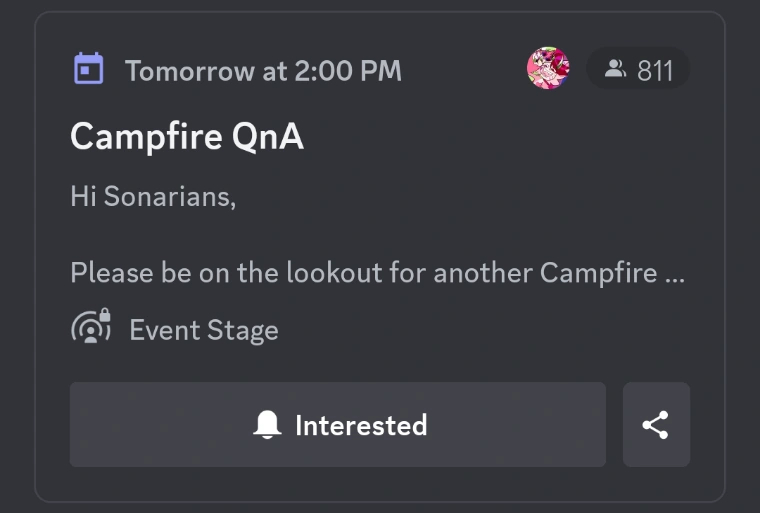Toggle Interested for the Campfire QnA event
Image resolution: width=760 pixels, height=513 pixels.
coord(338,425)
